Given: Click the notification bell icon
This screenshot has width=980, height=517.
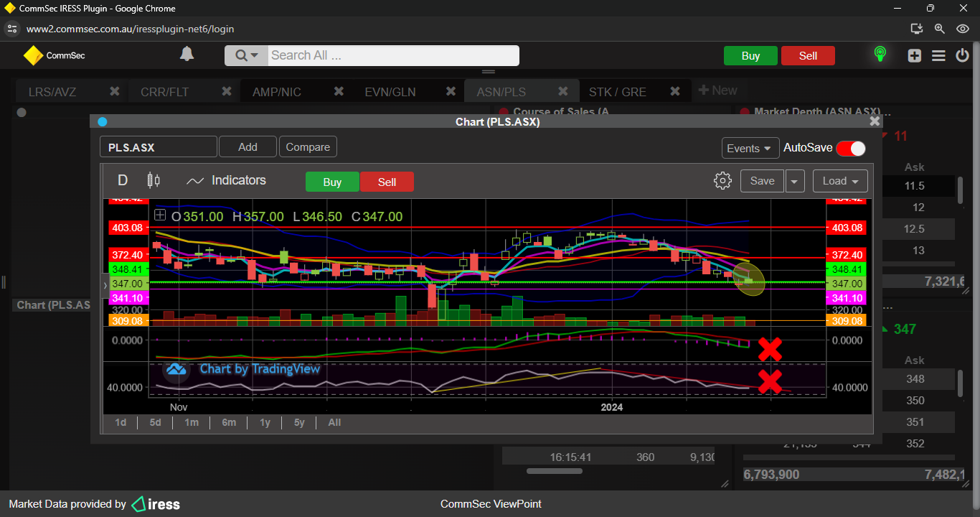Looking at the screenshot, I should [187, 55].
